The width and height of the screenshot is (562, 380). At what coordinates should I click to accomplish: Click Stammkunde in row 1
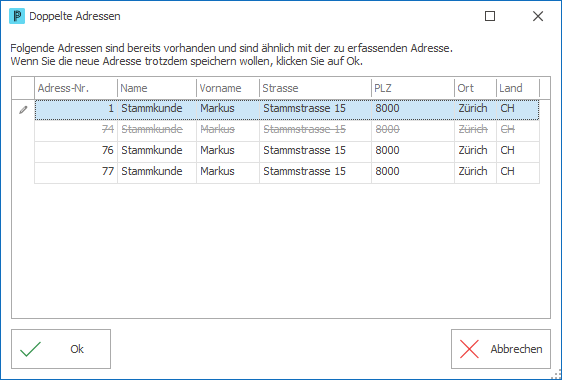[x=157, y=109]
